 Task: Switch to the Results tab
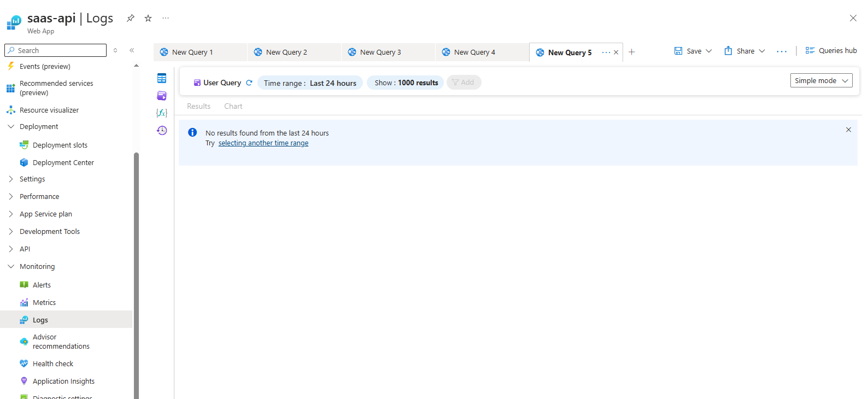[198, 106]
